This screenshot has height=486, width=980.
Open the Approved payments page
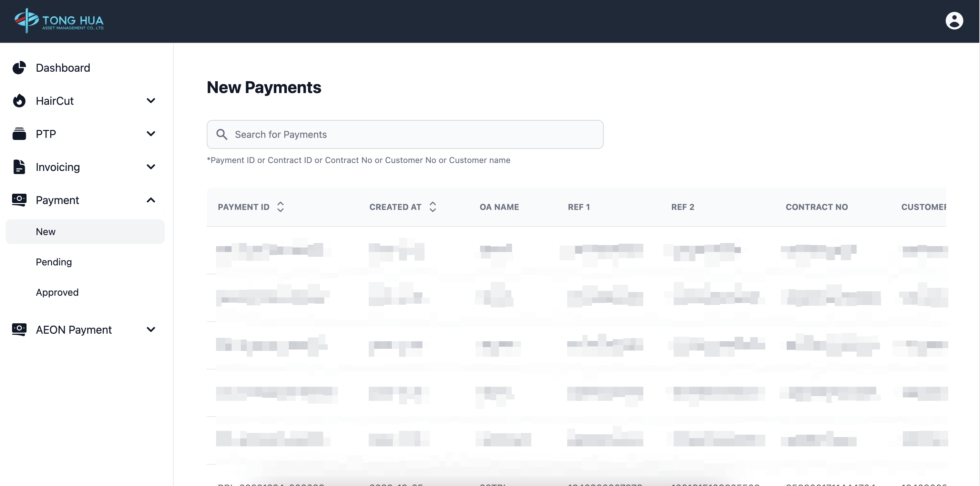57,292
